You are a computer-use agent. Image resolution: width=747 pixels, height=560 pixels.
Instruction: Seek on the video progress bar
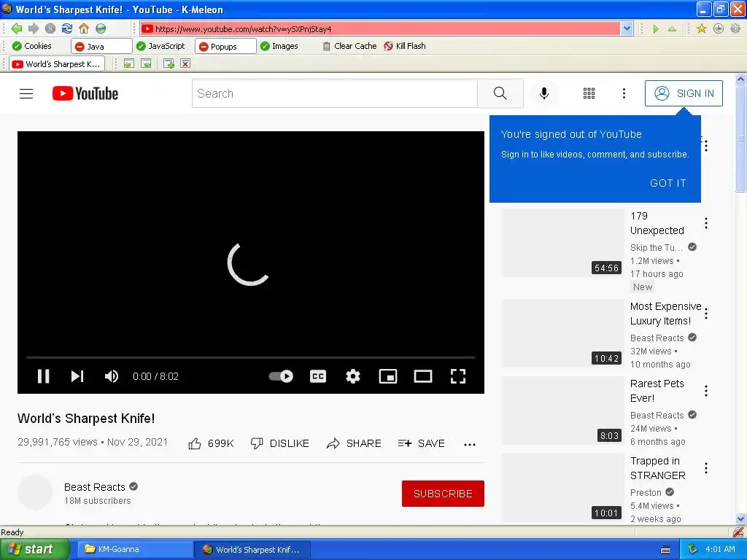(x=251, y=357)
